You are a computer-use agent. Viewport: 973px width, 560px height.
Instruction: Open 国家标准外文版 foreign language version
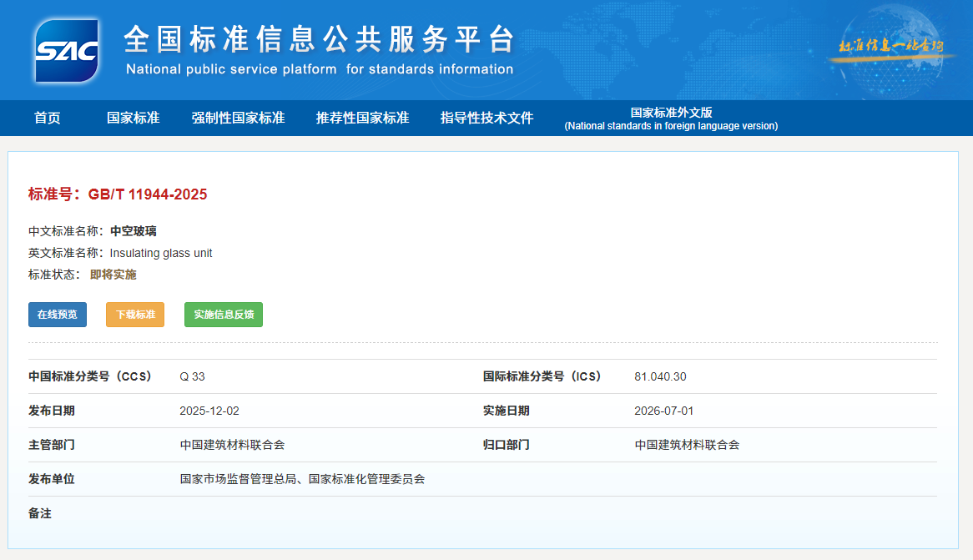[x=671, y=119]
